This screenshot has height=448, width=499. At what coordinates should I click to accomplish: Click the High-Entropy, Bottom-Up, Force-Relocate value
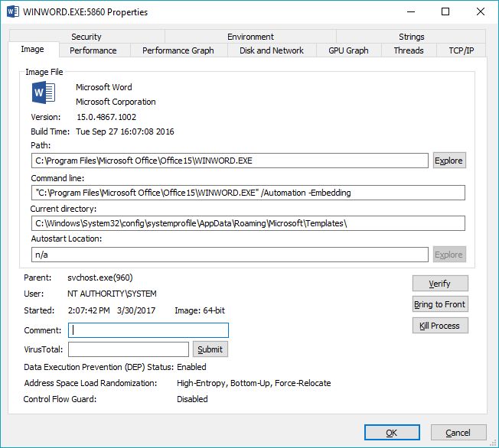(x=253, y=383)
